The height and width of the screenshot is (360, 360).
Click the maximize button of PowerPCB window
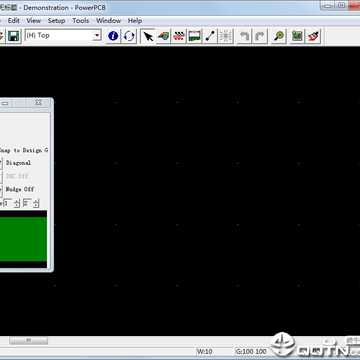click(341, 5)
